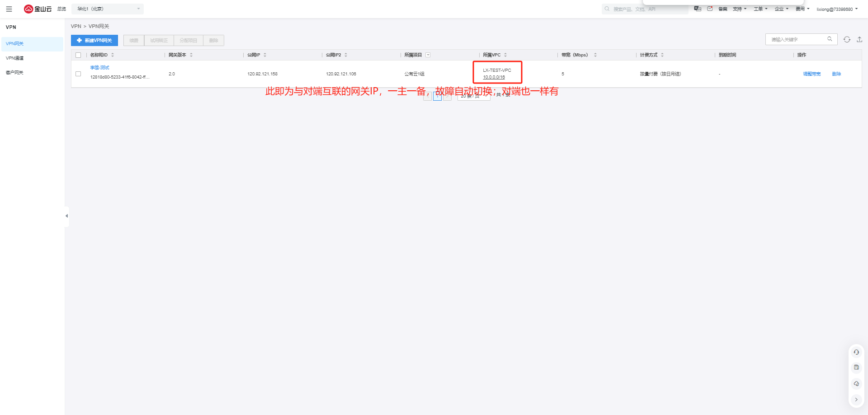Refresh the VPN gateway list
Screen dimensions: 868x415
tap(847, 40)
